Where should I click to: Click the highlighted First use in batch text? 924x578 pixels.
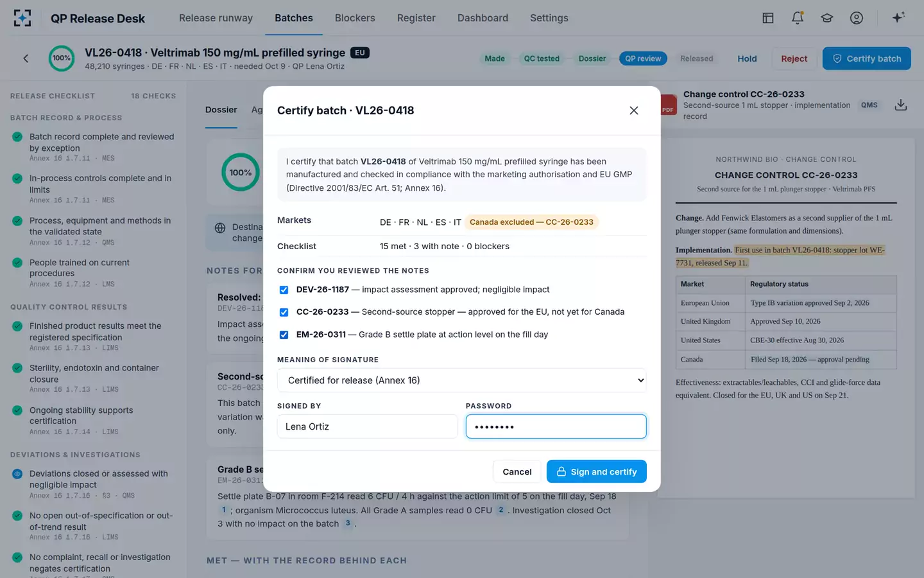pyautogui.click(x=780, y=256)
